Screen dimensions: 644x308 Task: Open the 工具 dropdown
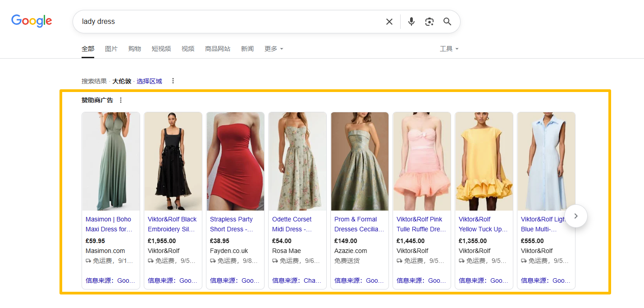tap(449, 48)
